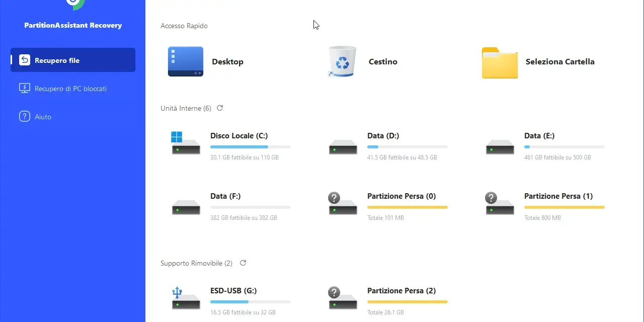Click the Data (D:) usage bar
Image resolution: width=644 pixels, height=322 pixels.
click(x=408, y=147)
